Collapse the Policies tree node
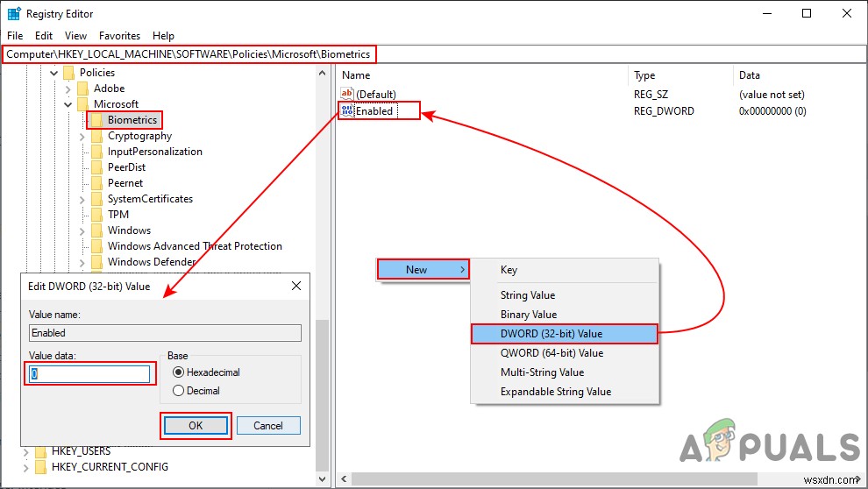 (53, 73)
